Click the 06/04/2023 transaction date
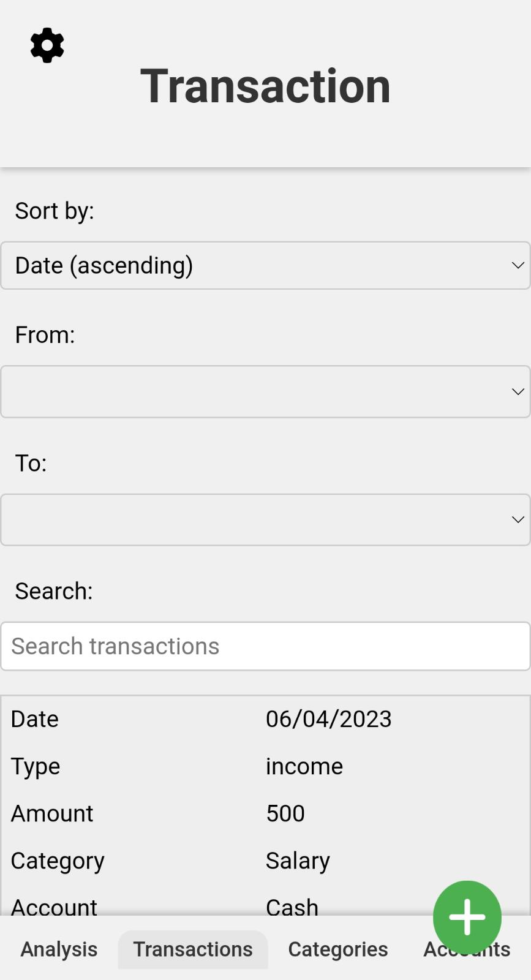The image size is (531, 980). click(x=328, y=719)
